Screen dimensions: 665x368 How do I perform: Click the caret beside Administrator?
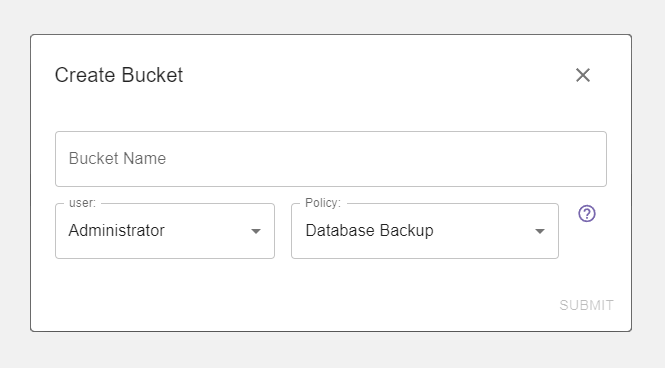[x=256, y=231]
